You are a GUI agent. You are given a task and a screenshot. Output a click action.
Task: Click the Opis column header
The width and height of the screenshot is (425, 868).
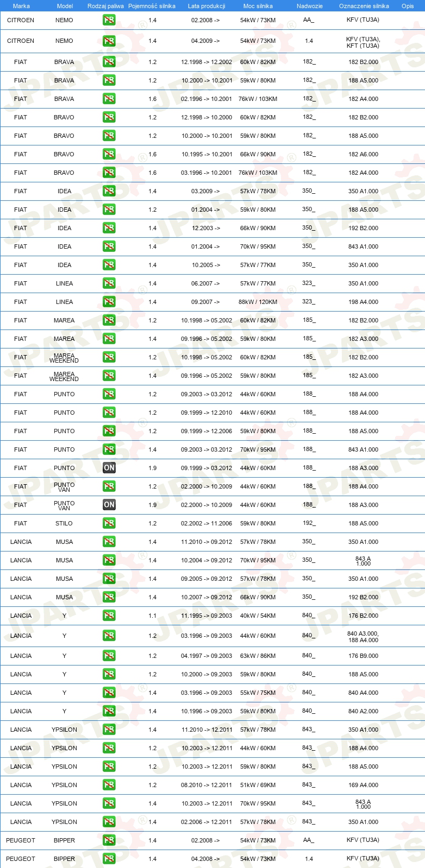click(408, 6)
